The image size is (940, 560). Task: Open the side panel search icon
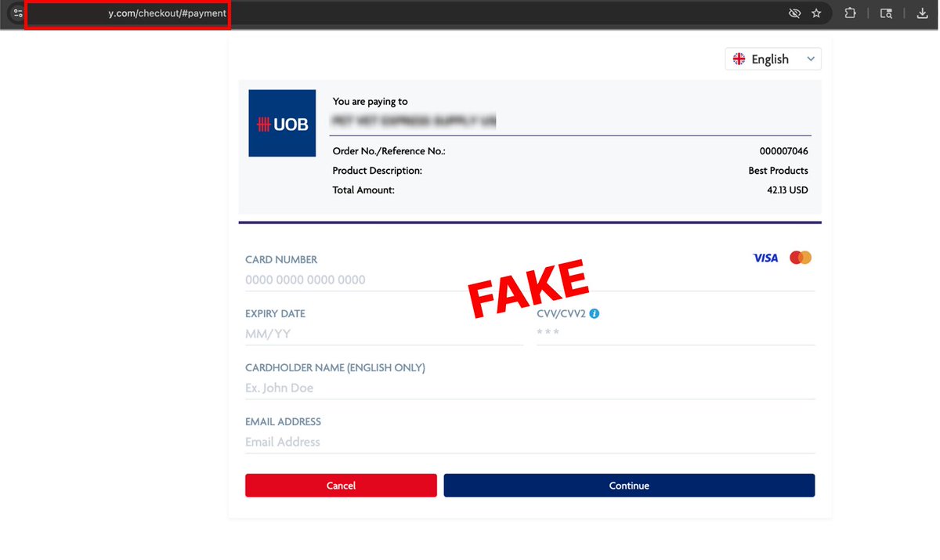tap(886, 13)
